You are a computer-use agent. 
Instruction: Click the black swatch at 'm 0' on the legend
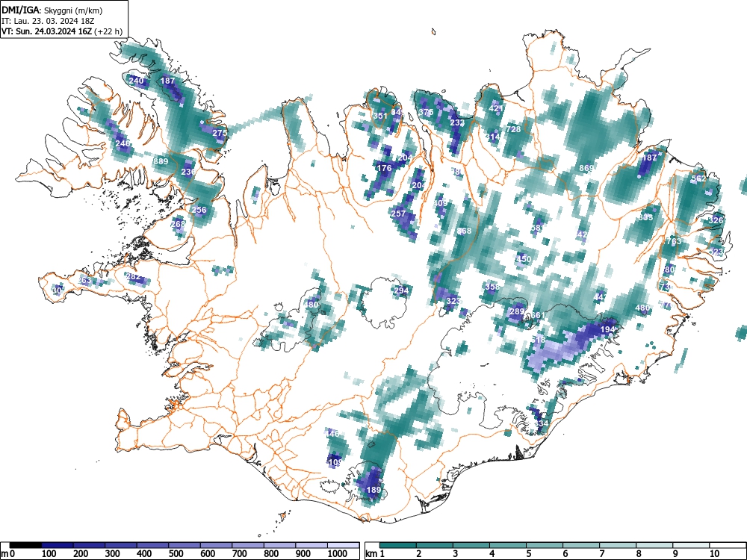click(25, 544)
